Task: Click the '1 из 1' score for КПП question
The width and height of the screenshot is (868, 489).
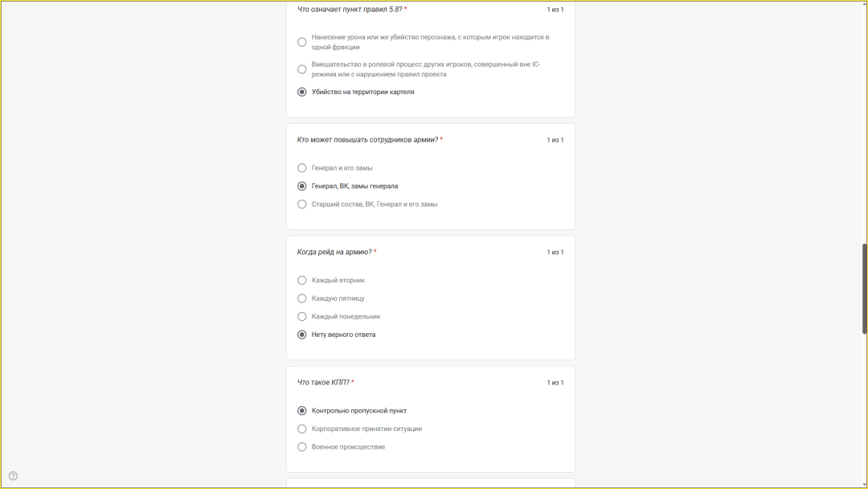Action: (555, 383)
